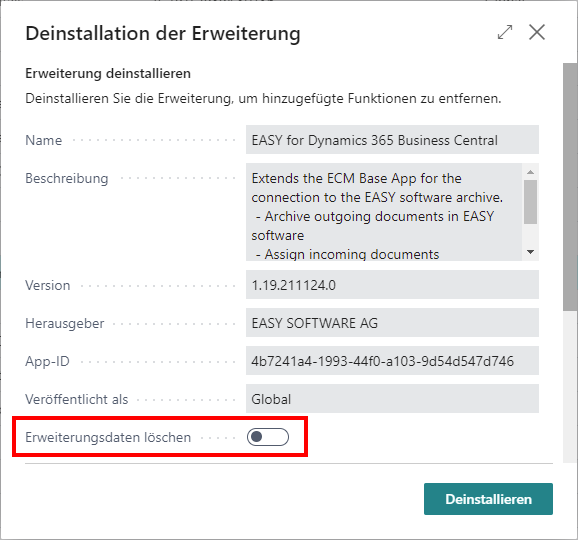
Task: Click the dialog's main vertical scrollbar
Action: pos(570,187)
